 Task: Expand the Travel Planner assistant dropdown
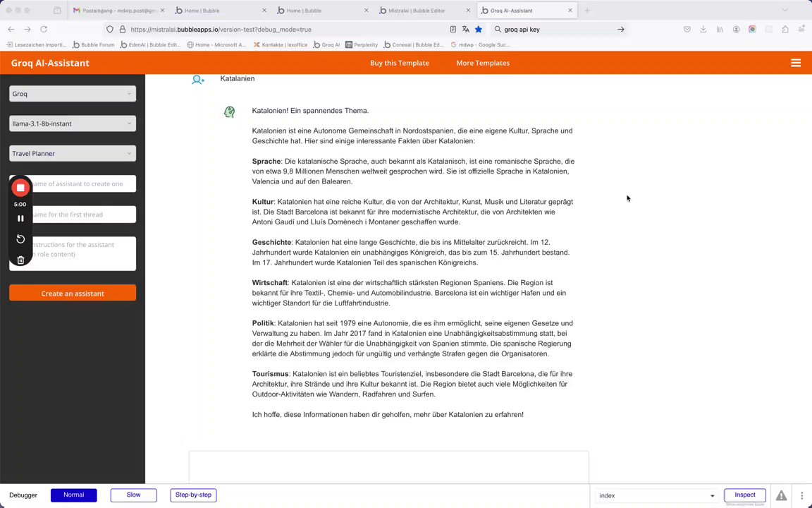click(73, 153)
